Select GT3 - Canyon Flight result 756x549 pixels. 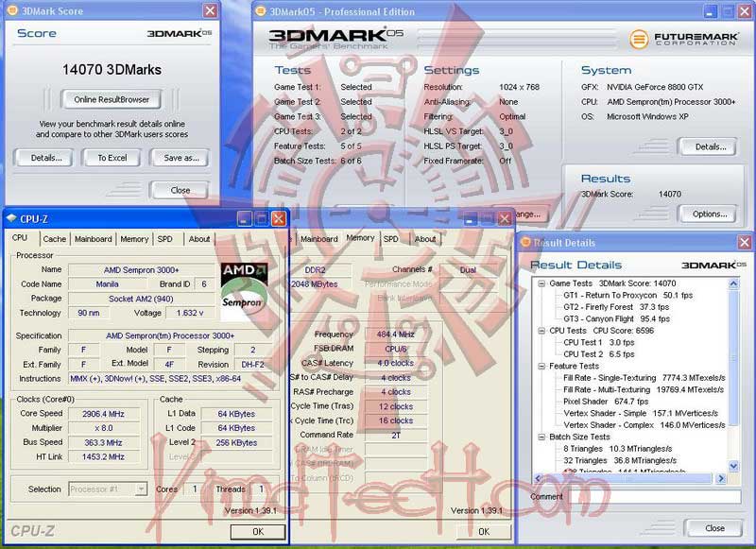pos(616,318)
